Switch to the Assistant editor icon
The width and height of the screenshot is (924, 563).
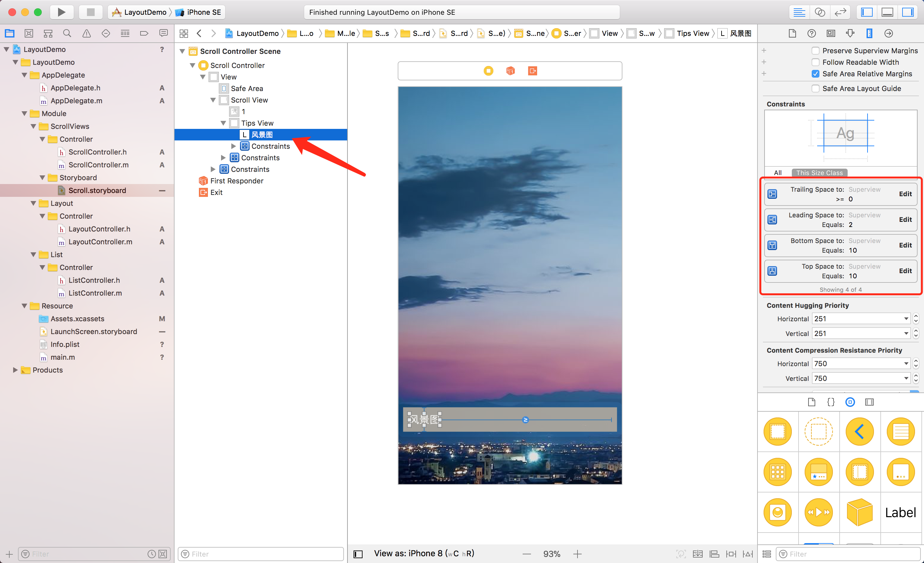click(x=820, y=12)
